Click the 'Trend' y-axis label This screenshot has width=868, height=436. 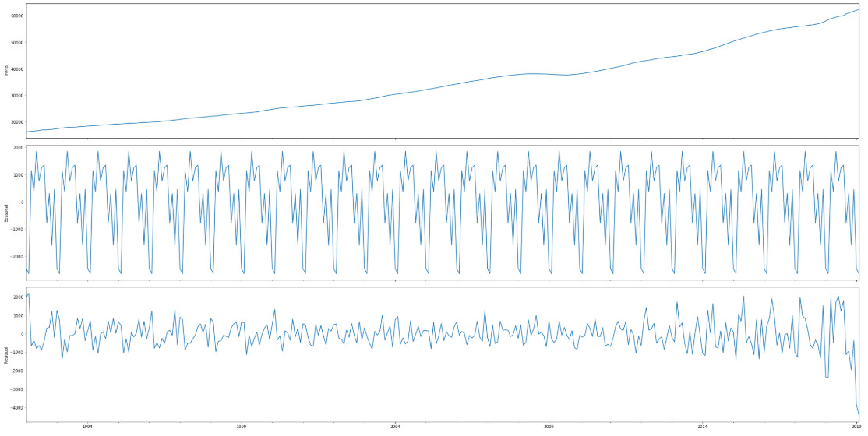tap(5, 70)
